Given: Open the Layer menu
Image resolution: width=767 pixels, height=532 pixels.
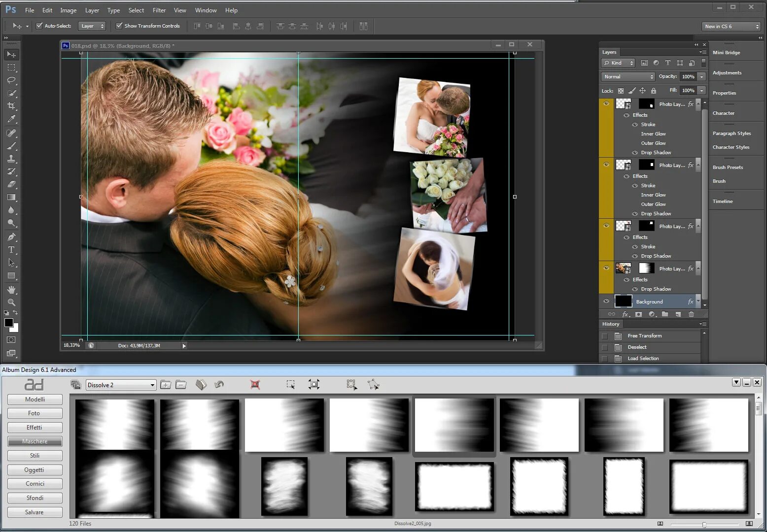Looking at the screenshot, I should point(92,10).
